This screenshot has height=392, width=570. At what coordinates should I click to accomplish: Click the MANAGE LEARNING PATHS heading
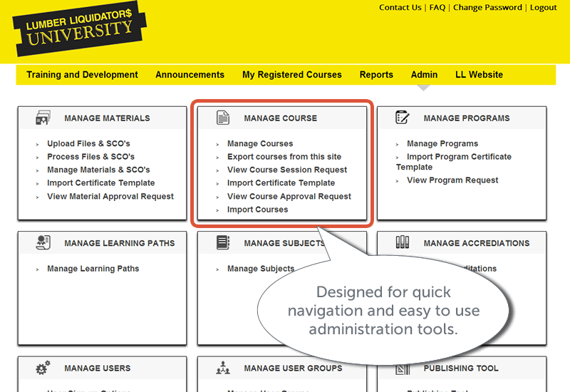(x=119, y=243)
